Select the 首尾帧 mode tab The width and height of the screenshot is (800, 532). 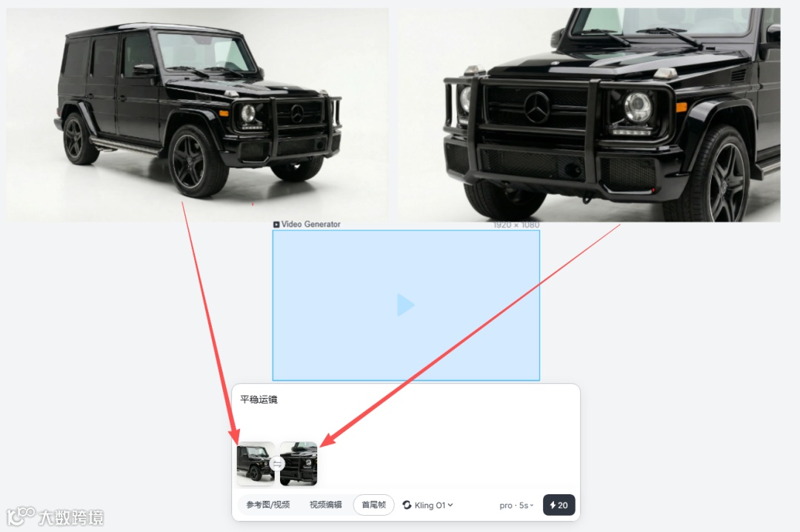pos(373,505)
